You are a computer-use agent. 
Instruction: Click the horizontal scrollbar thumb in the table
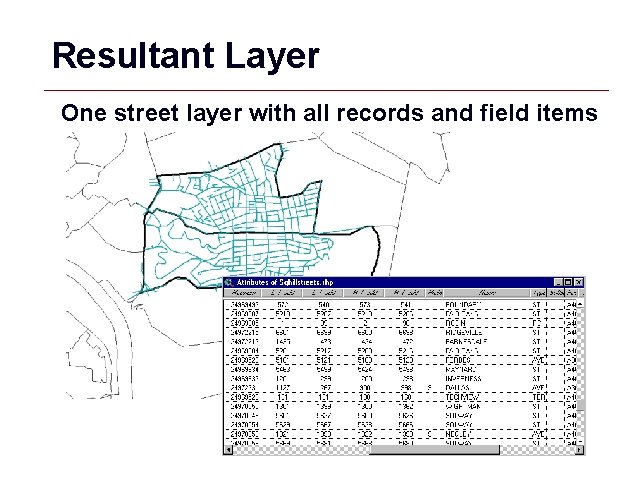(x=434, y=450)
